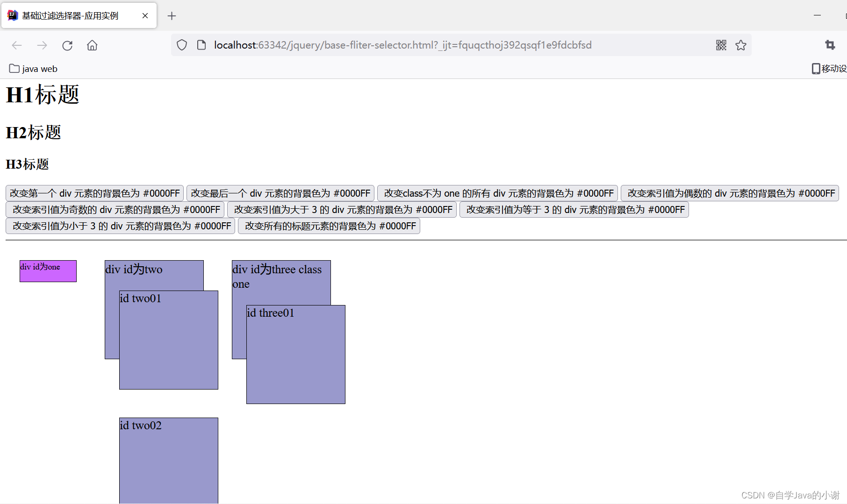Click the H3标题 heading

28,164
